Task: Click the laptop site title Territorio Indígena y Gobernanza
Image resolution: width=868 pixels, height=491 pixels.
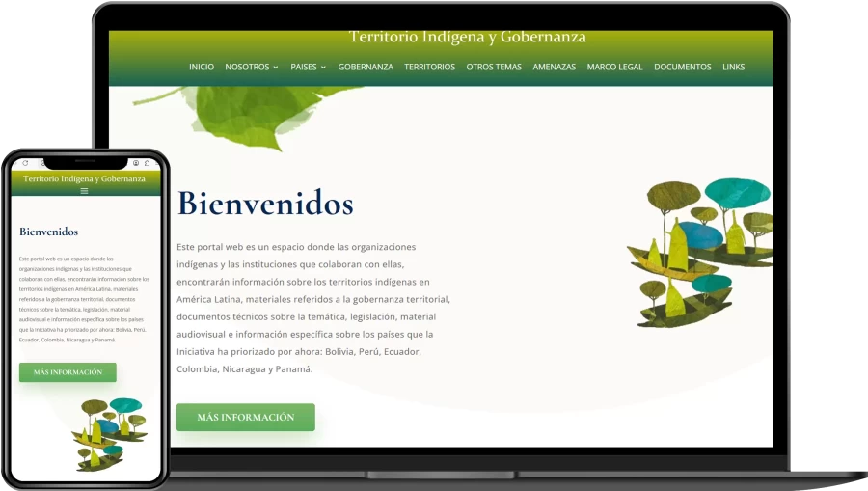Action: click(467, 37)
